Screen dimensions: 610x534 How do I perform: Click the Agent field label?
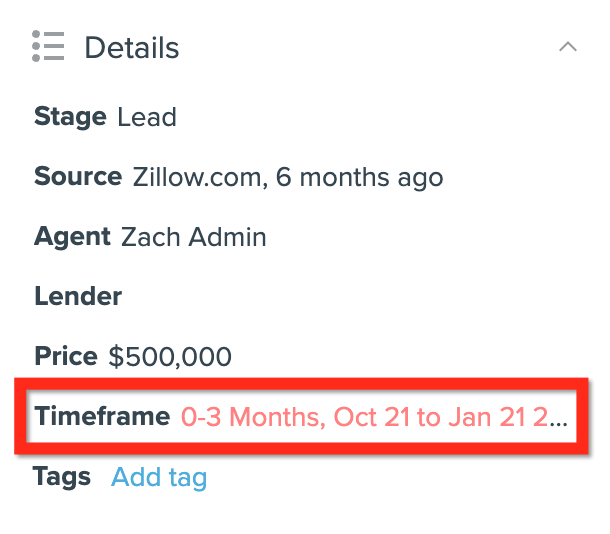point(73,237)
